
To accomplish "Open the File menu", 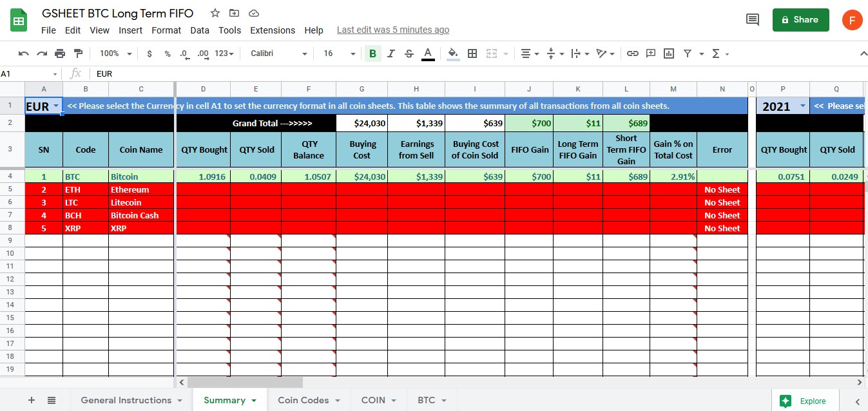I will coord(48,30).
